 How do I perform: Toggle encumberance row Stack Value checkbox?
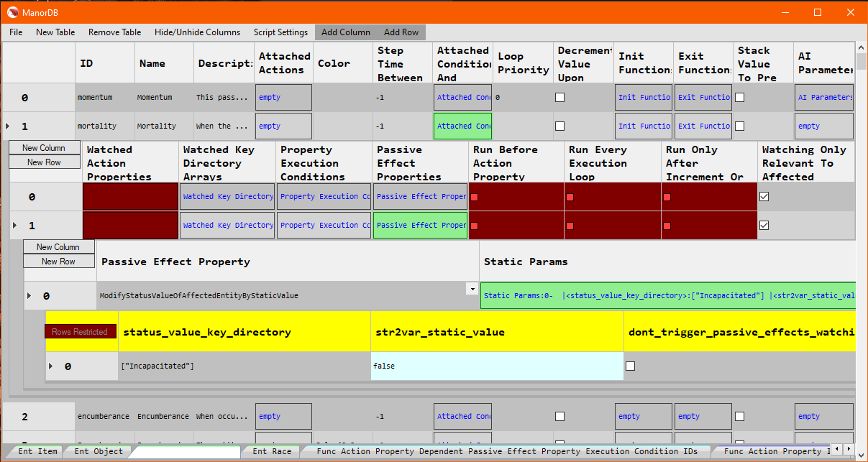pos(739,416)
